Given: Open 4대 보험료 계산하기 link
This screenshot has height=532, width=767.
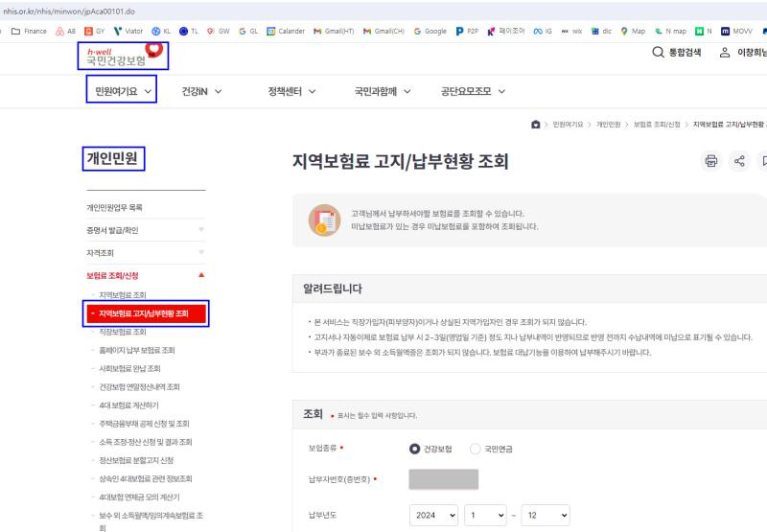Looking at the screenshot, I should point(128,405).
